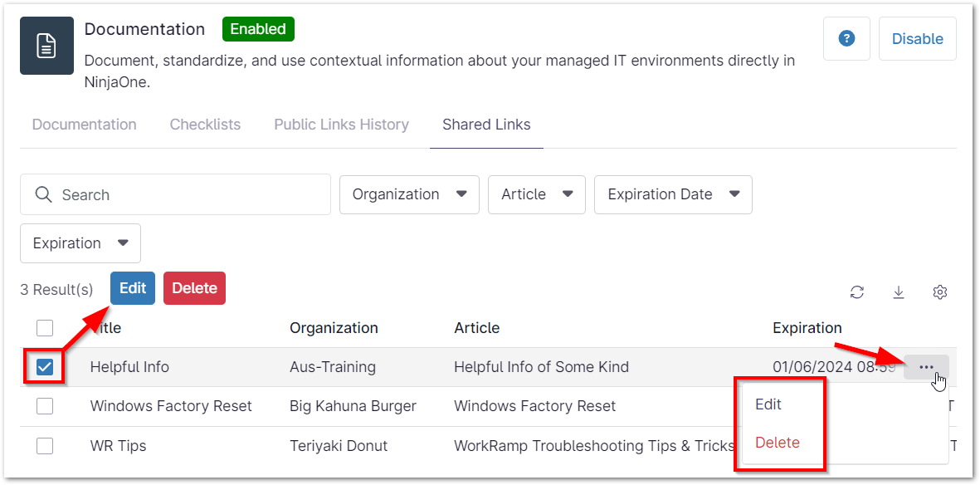Click the green Enabled badge
980x485 pixels.
258,28
